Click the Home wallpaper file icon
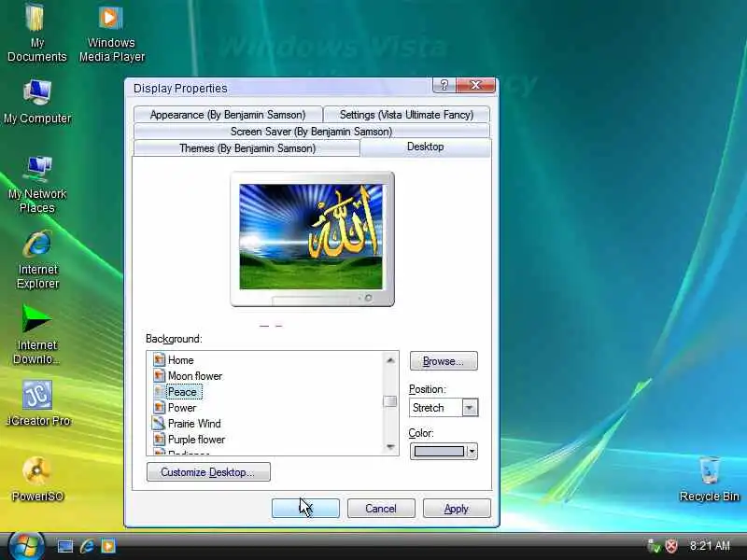The width and height of the screenshot is (747, 560). 159,359
